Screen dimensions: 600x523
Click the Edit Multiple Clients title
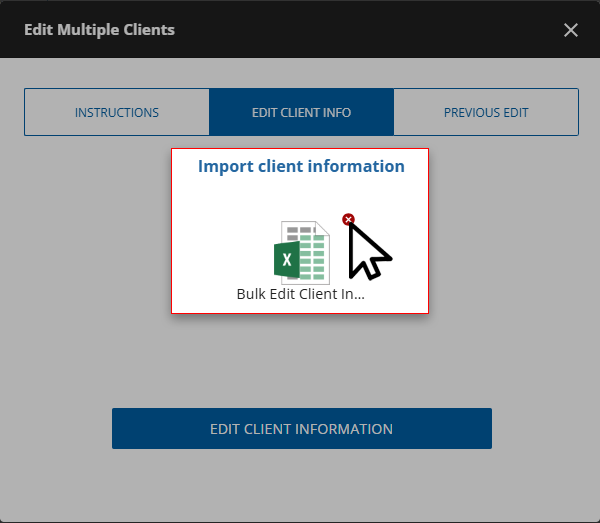(99, 30)
